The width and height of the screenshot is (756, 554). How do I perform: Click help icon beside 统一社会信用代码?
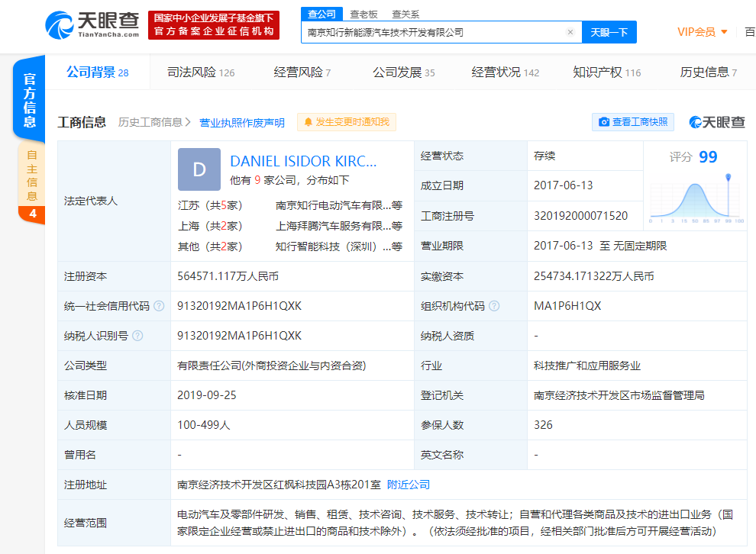159,306
